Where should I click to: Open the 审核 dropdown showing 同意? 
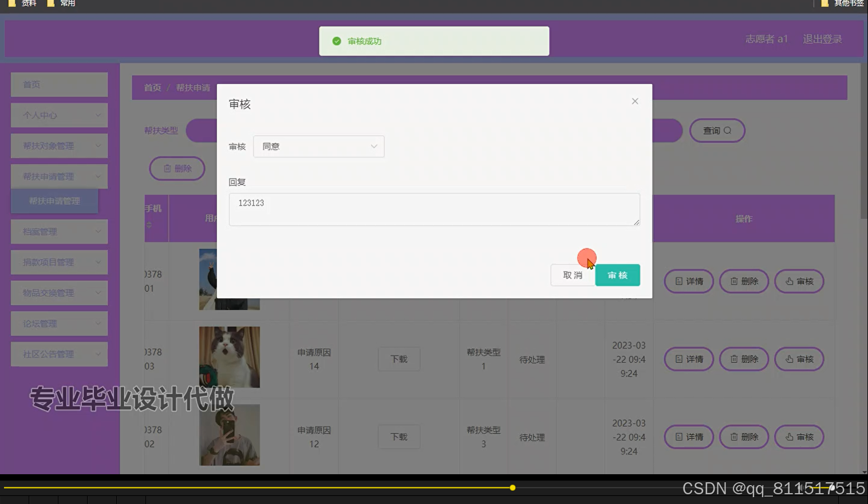318,147
